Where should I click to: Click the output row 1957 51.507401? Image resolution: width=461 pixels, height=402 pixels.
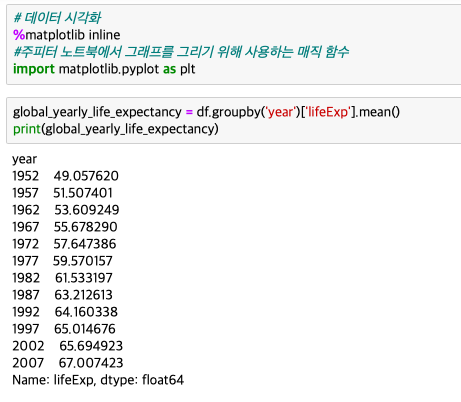tap(63, 193)
